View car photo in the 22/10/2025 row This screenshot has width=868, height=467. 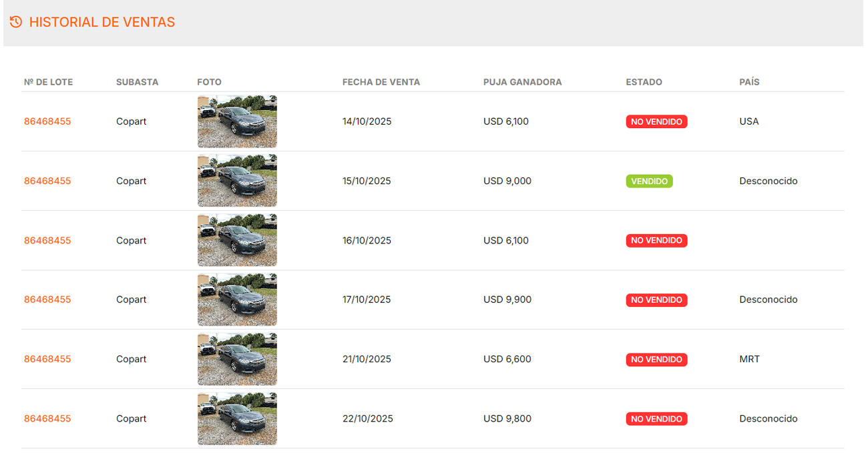237,419
